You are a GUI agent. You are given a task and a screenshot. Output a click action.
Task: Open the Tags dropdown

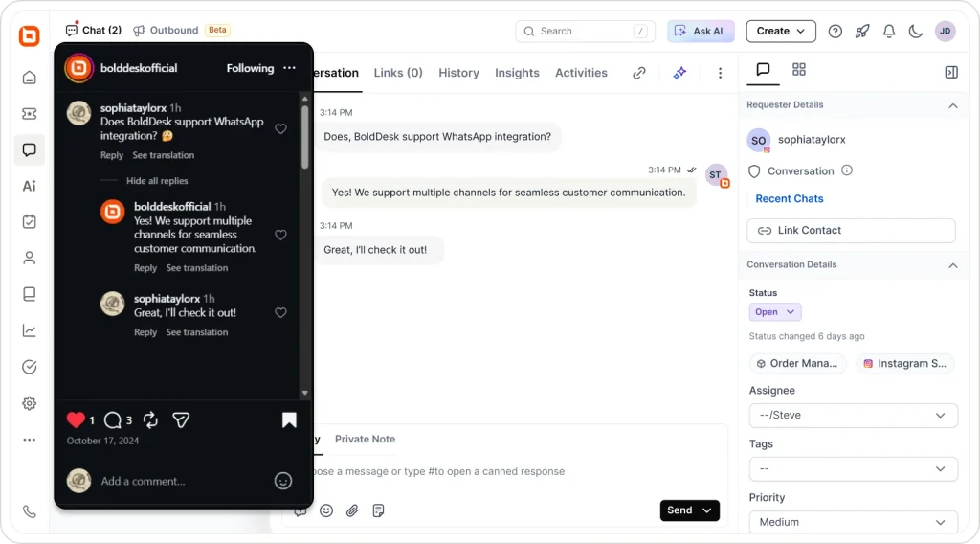[x=853, y=469]
